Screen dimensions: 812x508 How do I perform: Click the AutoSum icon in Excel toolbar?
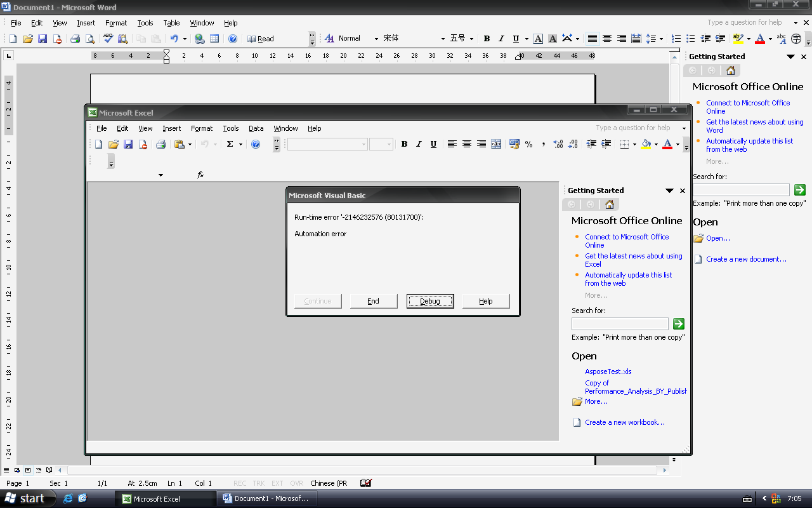point(230,144)
